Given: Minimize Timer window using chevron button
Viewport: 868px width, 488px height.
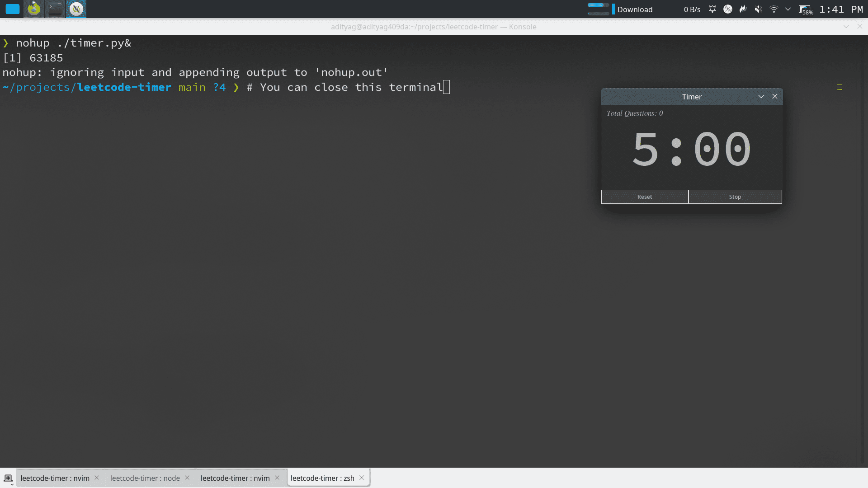Looking at the screenshot, I should pyautogui.click(x=761, y=97).
